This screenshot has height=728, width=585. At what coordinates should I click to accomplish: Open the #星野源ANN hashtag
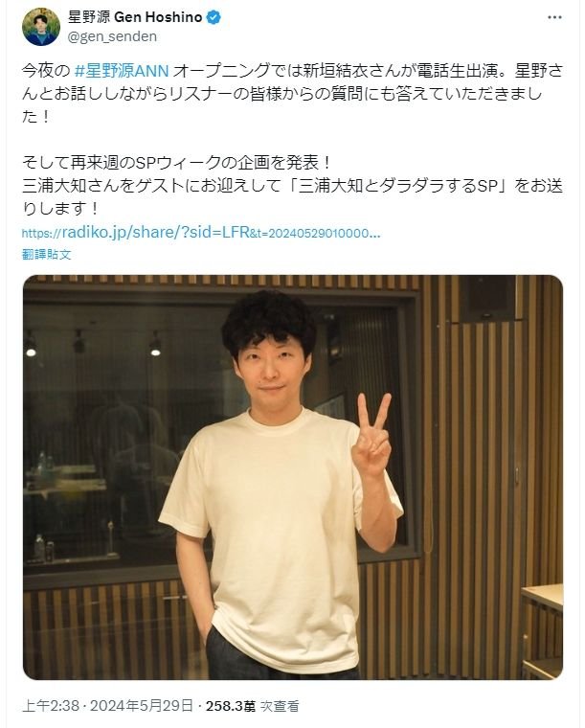[122, 71]
